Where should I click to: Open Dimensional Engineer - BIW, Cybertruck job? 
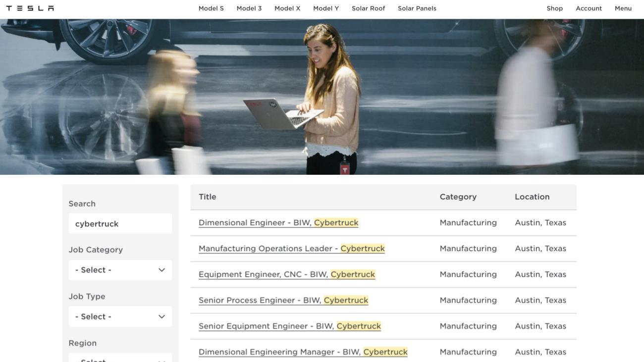click(x=278, y=223)
